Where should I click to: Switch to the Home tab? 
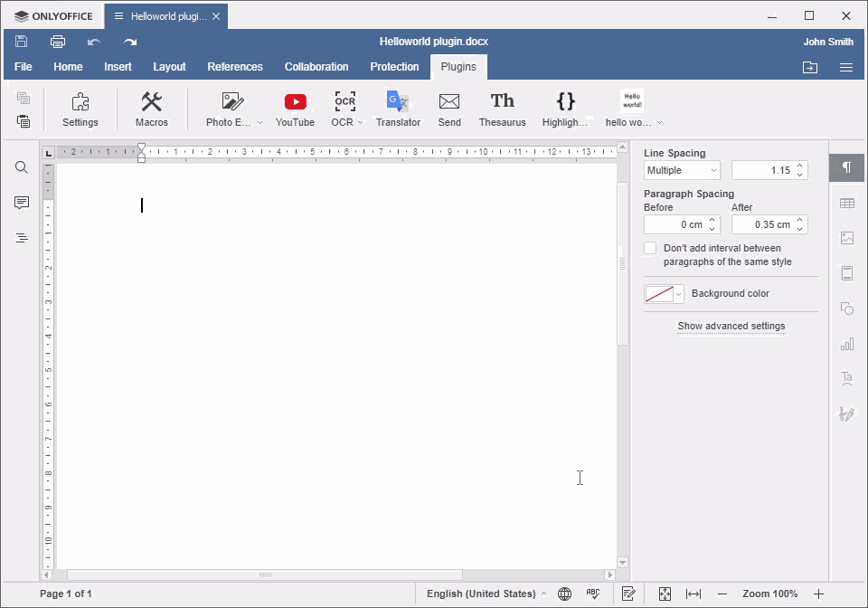click(68, 66)
